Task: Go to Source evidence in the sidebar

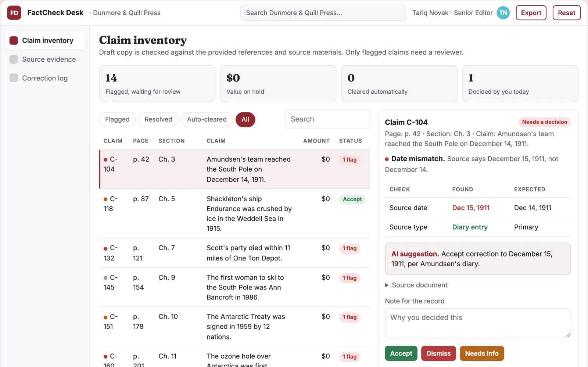Action: click(x=45, y=59)
